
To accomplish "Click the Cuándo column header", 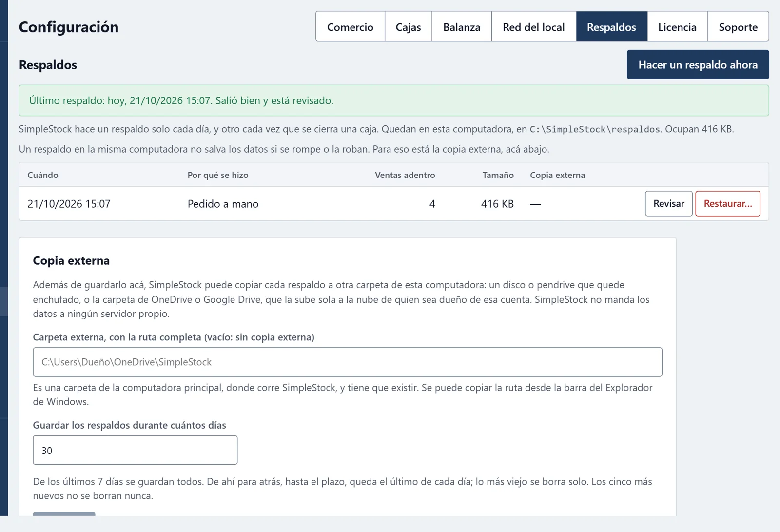I will 43,175.
